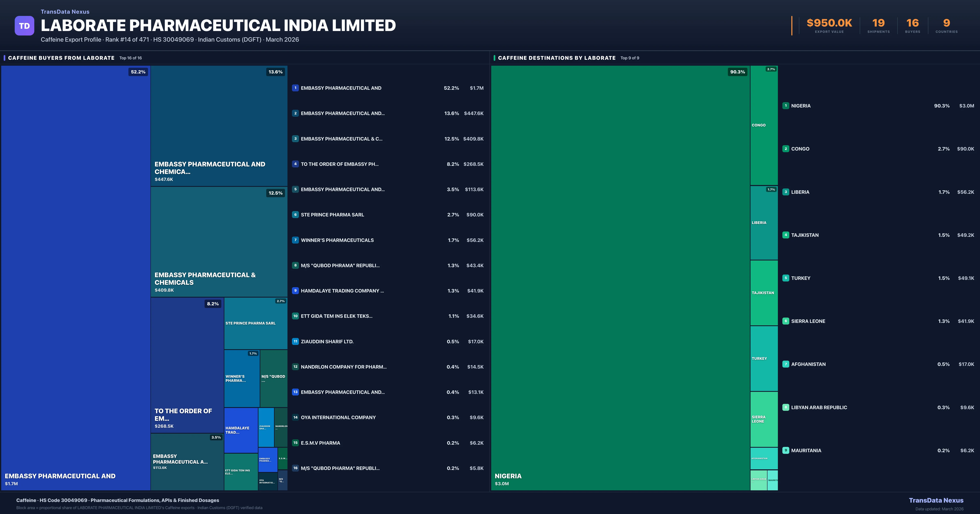Click Caffeine Destinations By Laborate heading

pyautogui.click(x=557, y=58)
